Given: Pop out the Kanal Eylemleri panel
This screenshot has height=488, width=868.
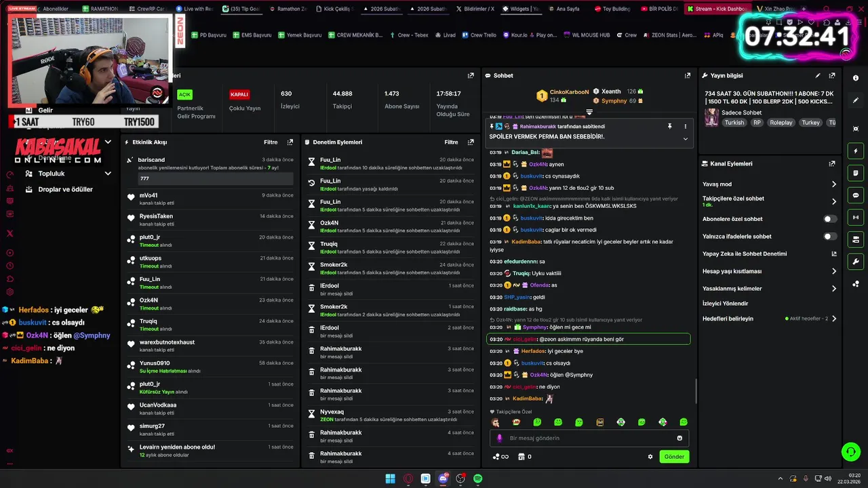Looking at the screenshot, I should pos(832,163).
